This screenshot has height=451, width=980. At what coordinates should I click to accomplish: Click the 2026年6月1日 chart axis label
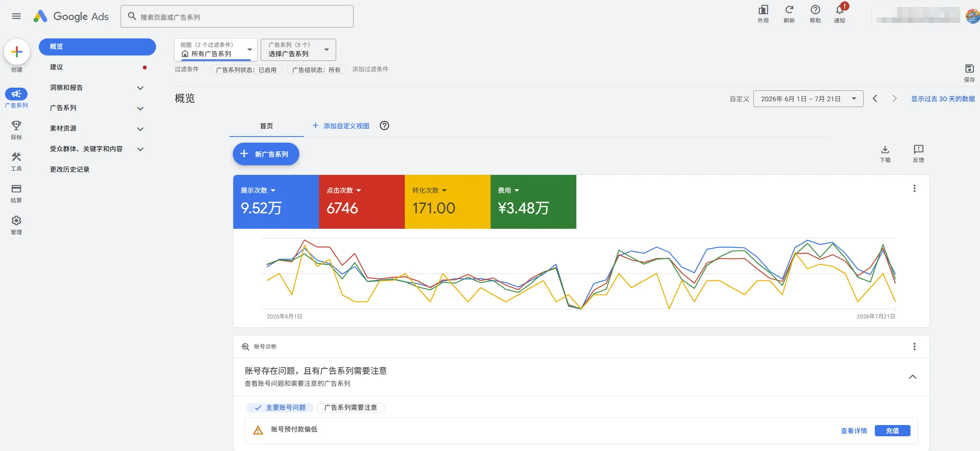pyautogui.click(x=284, y=316)
